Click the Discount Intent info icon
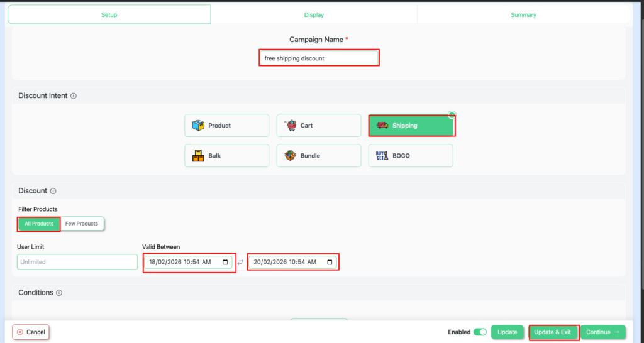Screen dimensions: 644x343 click(74, 96)
